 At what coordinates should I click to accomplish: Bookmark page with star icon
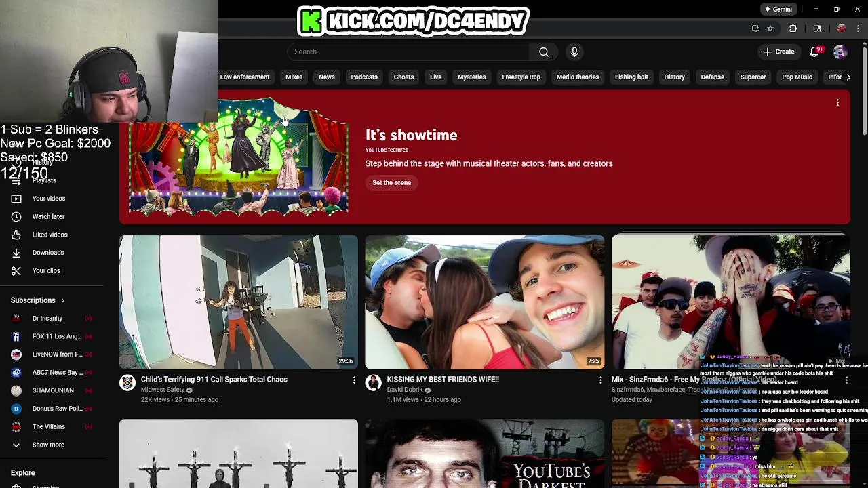pos(770,28)
